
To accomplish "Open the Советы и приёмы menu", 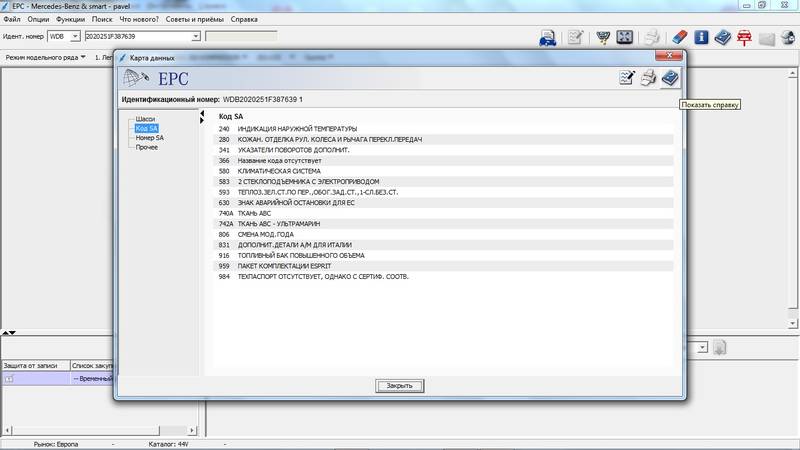I will pyautogui.click(x=194, y=19).
